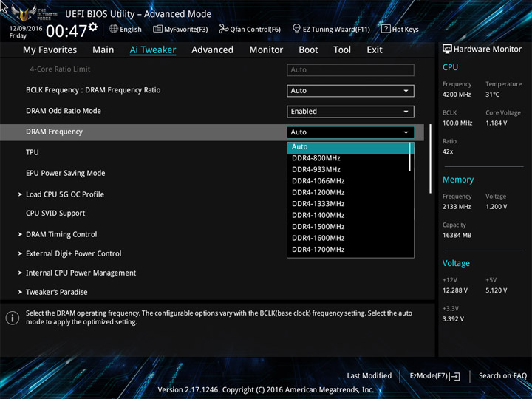Open BCLK Frequency : DRAM Frequency Ratio dropdown

[x=350, y=91]
